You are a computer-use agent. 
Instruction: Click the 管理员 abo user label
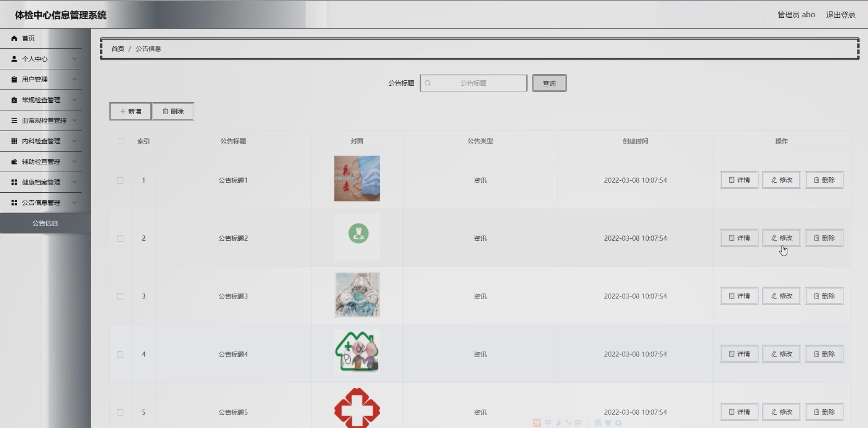click(x=796, y=15)
